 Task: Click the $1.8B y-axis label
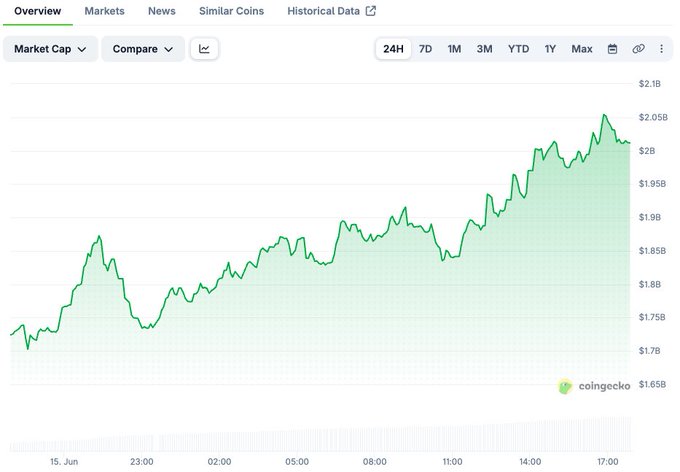pos(650,284)
